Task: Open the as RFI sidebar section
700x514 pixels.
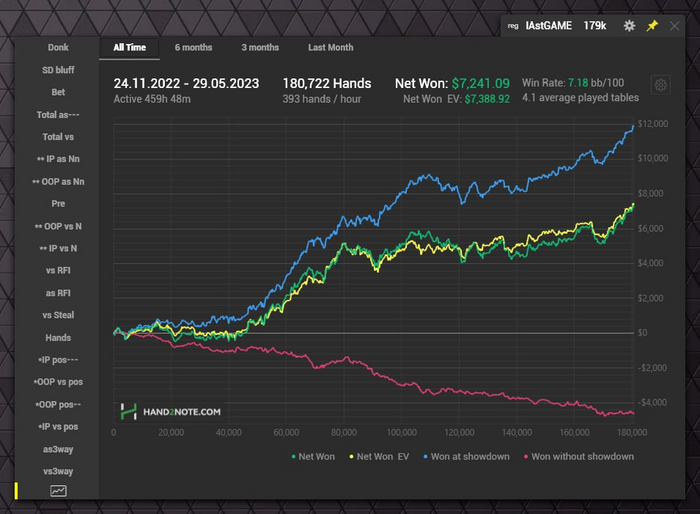Action: point(58,293)
